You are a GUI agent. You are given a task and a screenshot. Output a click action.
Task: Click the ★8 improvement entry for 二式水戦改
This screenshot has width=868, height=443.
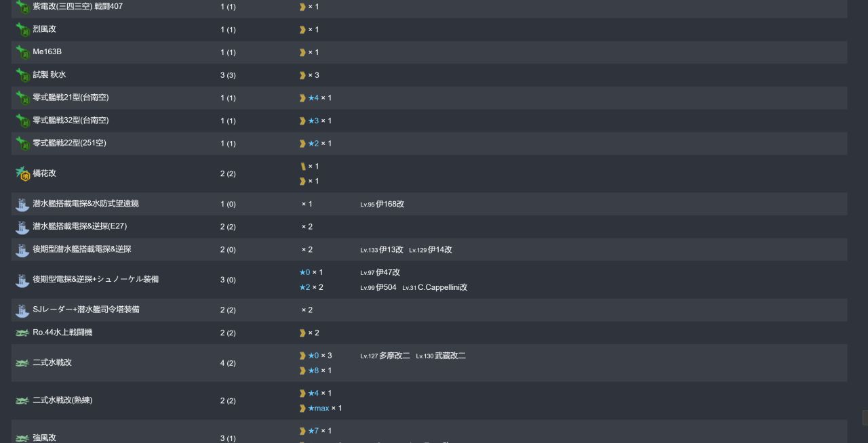coord(313,371)
